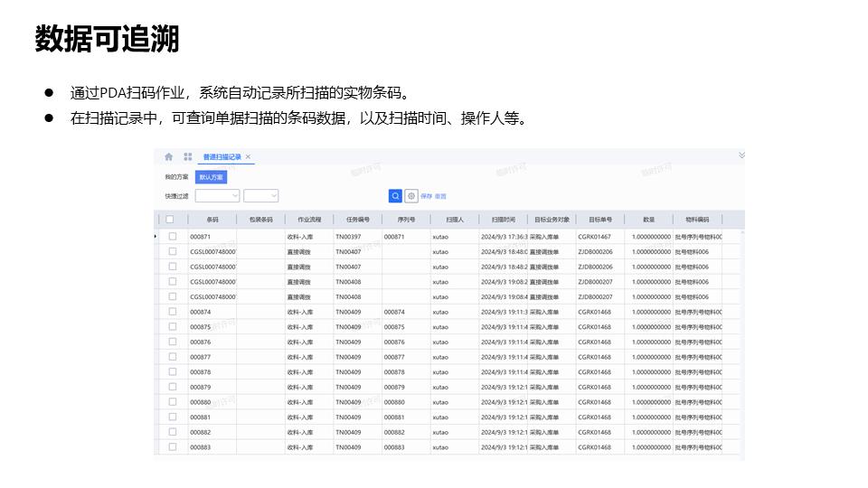
Task: Click the blue search magnifier button
Action: (395, 195)
